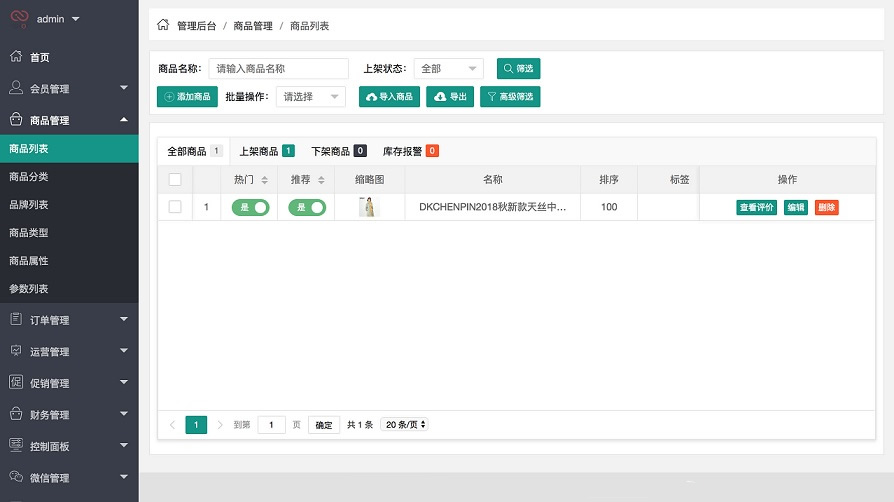Switch to the 库存报警 tab
894x502 pixels.
tap(411, 151)
